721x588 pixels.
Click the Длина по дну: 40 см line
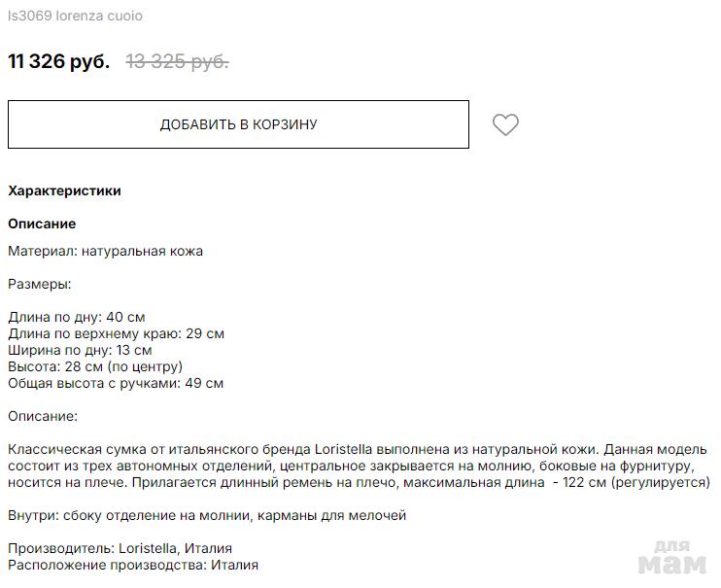tap(76, 317)
